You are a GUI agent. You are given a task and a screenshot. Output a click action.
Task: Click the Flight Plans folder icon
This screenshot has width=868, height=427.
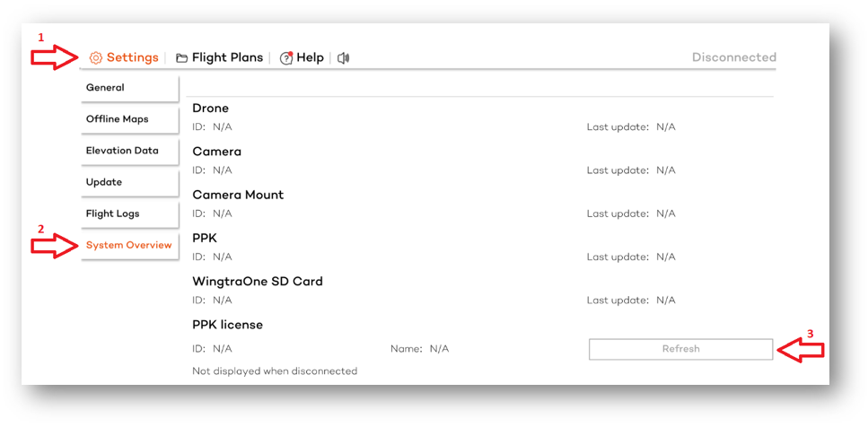point(181,58)
